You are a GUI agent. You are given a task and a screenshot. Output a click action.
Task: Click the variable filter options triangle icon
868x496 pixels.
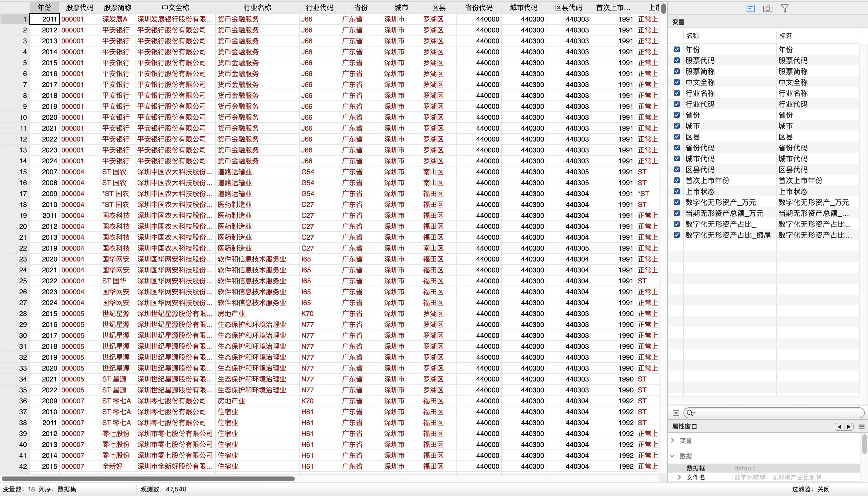(x=676, y=413)
